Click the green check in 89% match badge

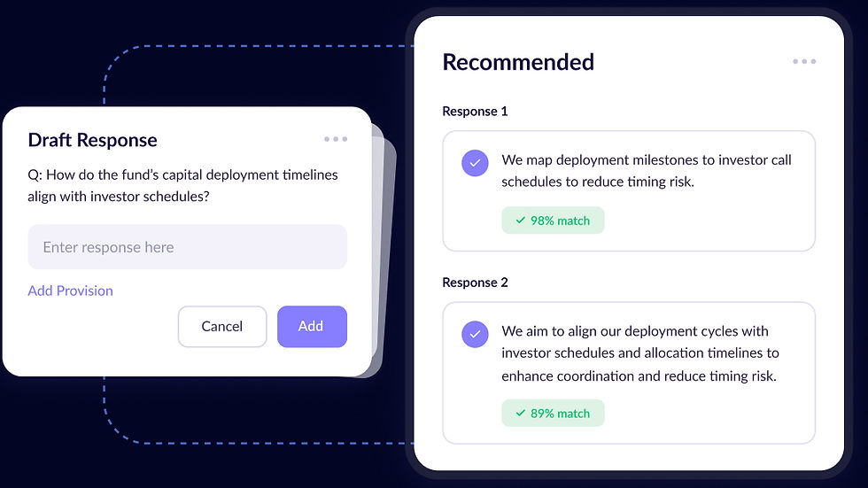click(521, 413)
